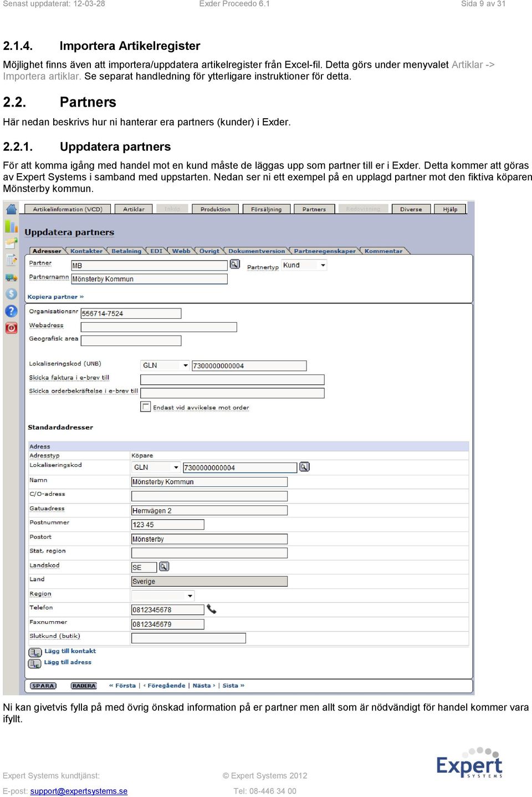Click the Partner field containing MB
The height and width of the screenshot is (797, 532).
coord(149,265)
